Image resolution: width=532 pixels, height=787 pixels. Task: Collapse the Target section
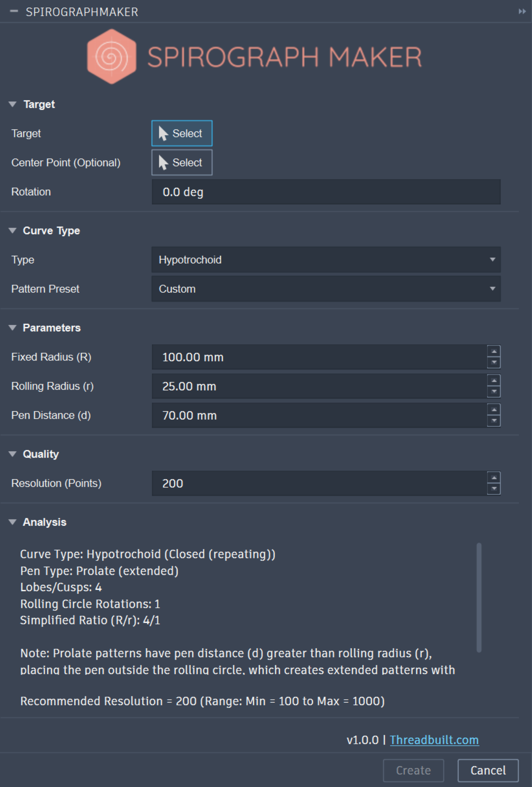click(13, 104)
